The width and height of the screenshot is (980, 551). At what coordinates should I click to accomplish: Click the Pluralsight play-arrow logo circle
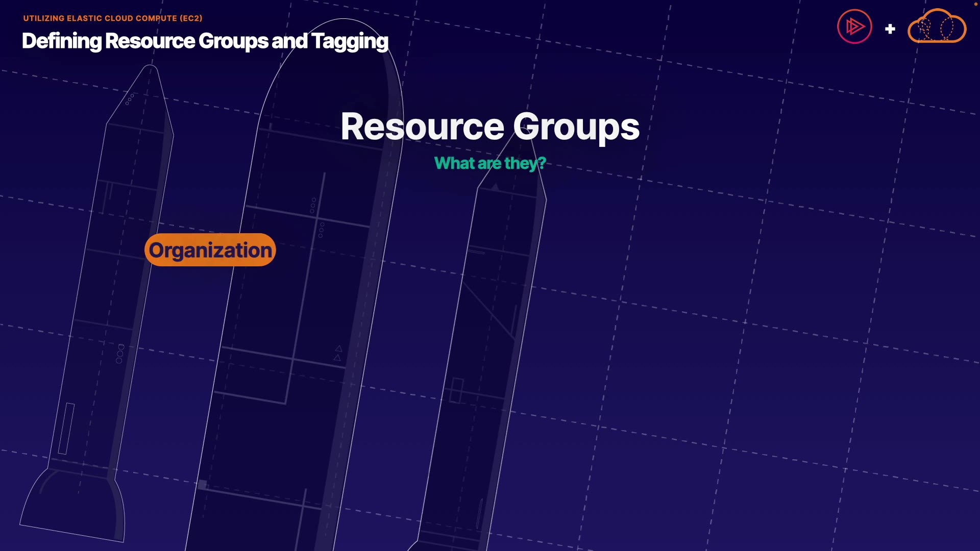coord(854,27)
